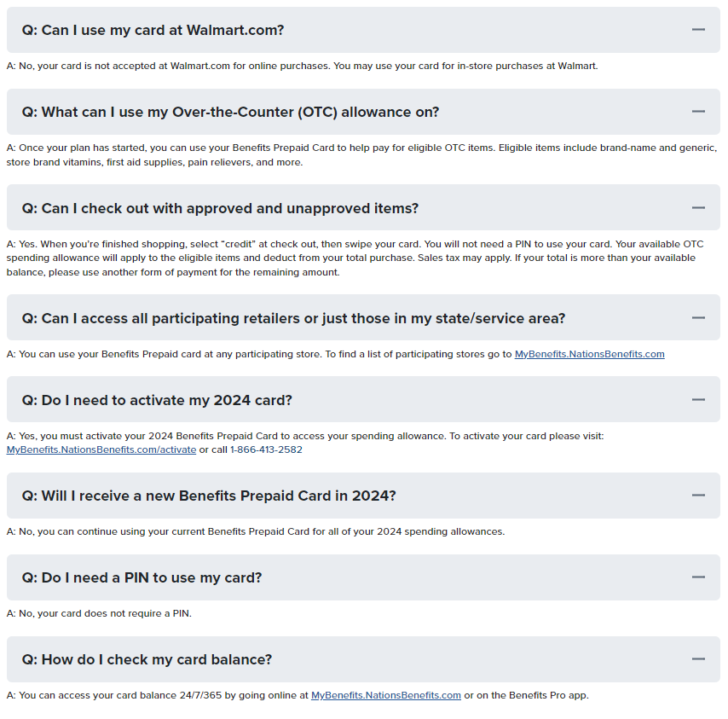
Task: Collapse the Walmart.com question with minus icon
Action: (698, 30)
